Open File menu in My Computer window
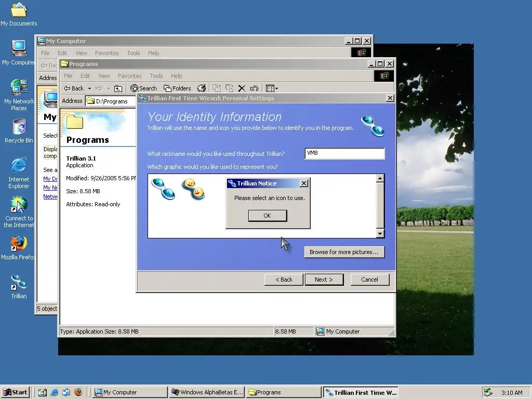Viewport: 532px width, 399px height. tap(45, 53)
